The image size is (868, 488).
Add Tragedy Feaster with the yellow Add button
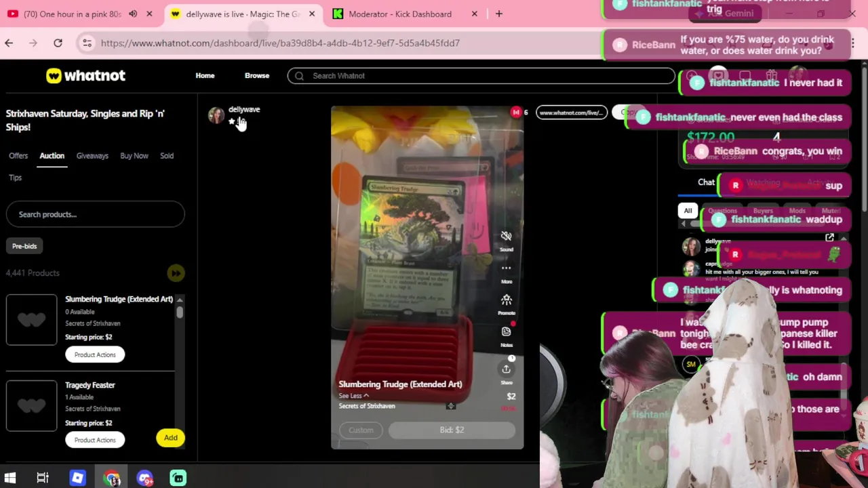pos(170,438)
